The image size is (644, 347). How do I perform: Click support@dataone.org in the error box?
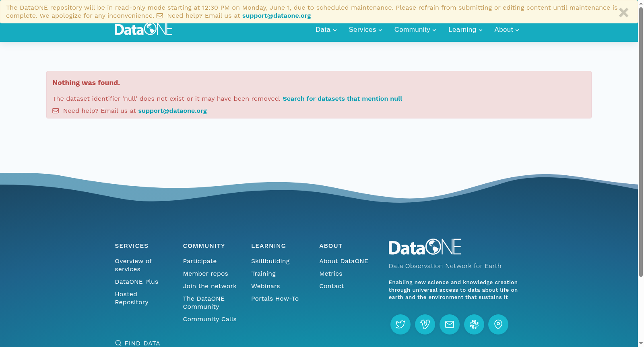172,111
